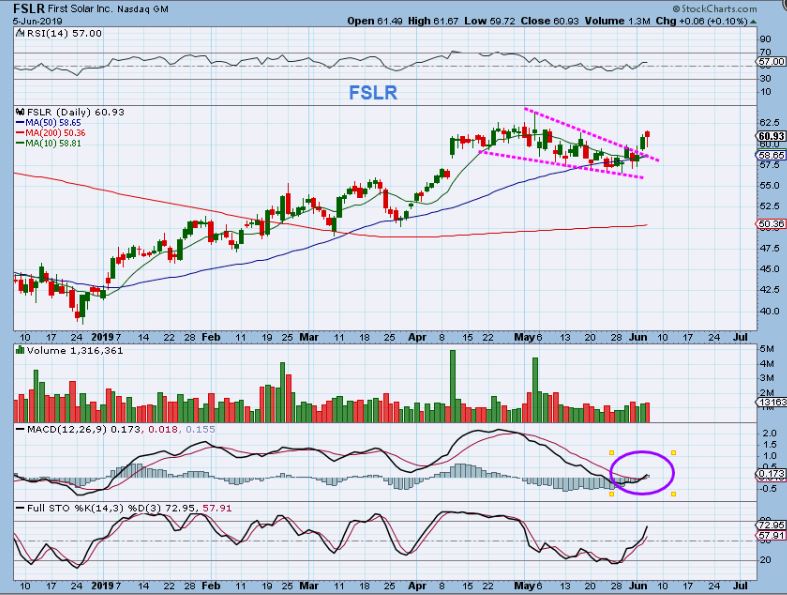Click the black line marker before Full STO
The image size is (787, 595).
point(20,508)
